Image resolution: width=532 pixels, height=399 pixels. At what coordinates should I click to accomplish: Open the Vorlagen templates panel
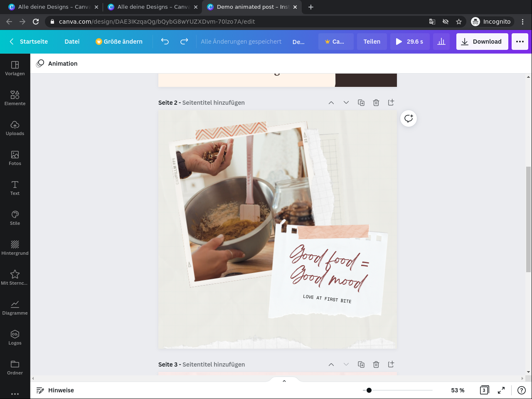click(x=15, y=69)
